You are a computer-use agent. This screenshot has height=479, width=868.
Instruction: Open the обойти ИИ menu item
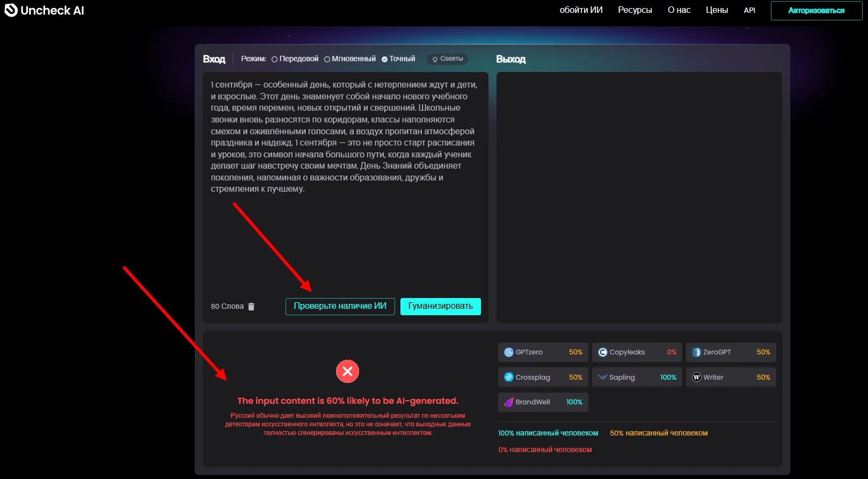click(x=581, y=10)
